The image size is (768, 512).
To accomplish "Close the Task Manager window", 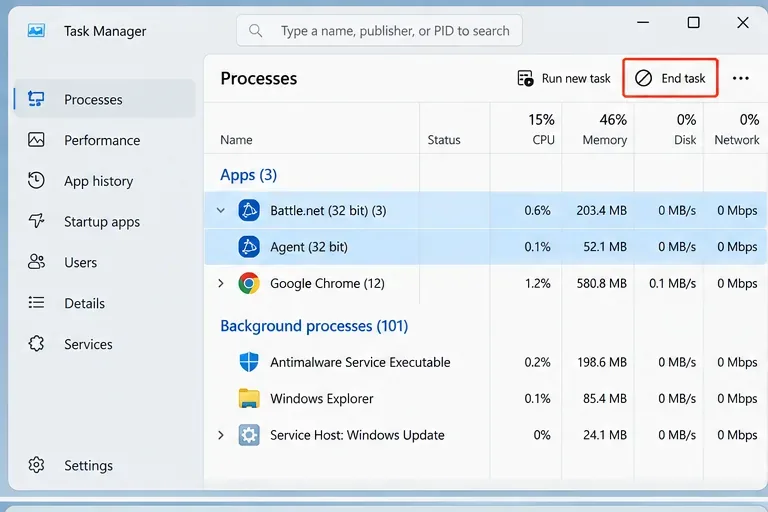I will click(743, 23).
